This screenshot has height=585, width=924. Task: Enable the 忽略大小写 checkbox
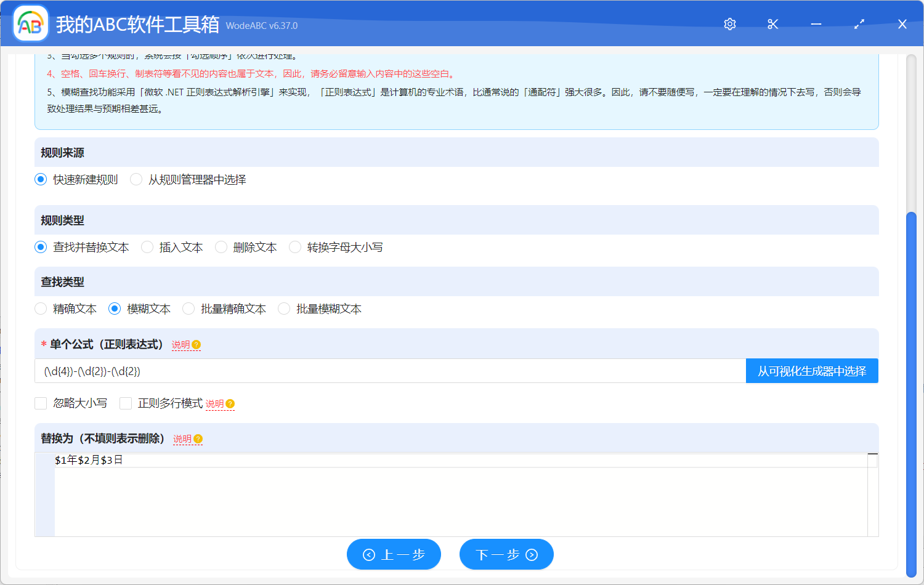[x=41, y=403]
